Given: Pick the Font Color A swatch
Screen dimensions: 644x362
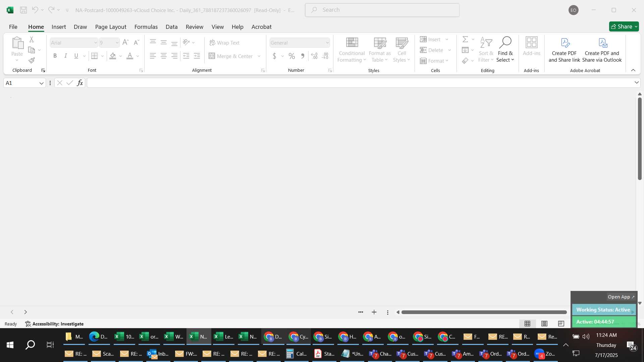Looking at the screenshot, I should coord(130,56).
